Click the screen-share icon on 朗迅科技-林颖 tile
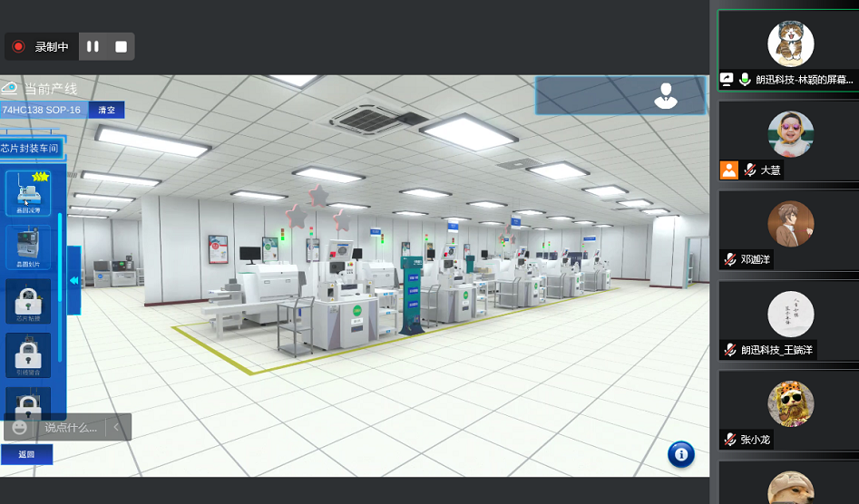859x504 pixels. coord(727,80)
